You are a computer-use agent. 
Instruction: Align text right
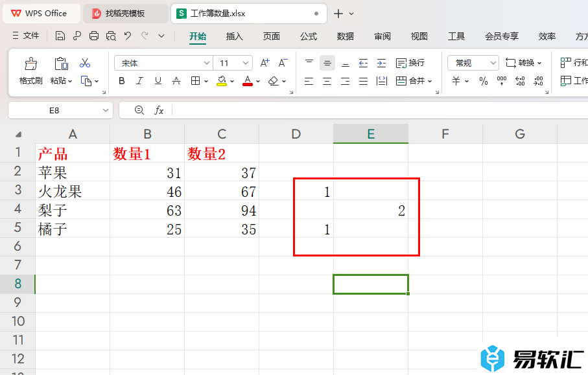point(346,81)
